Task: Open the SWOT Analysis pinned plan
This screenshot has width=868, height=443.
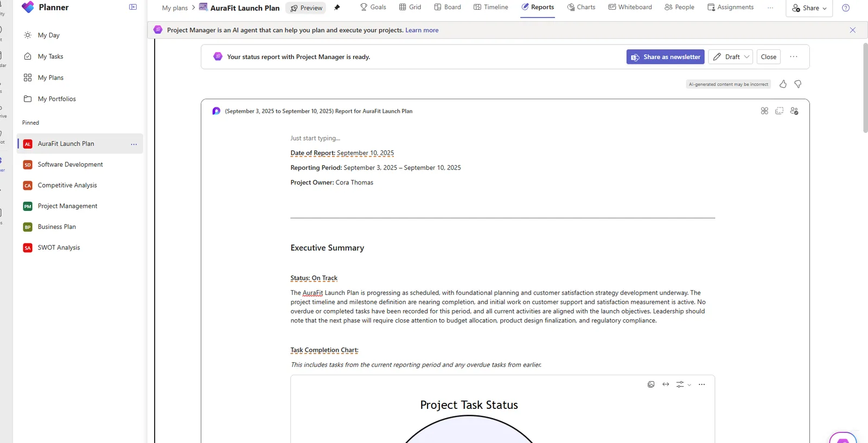Action: click(x=80, y=248)
